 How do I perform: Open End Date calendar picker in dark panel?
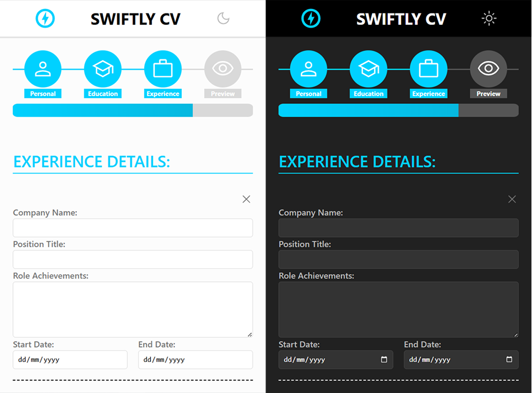[x=509, y=359]
